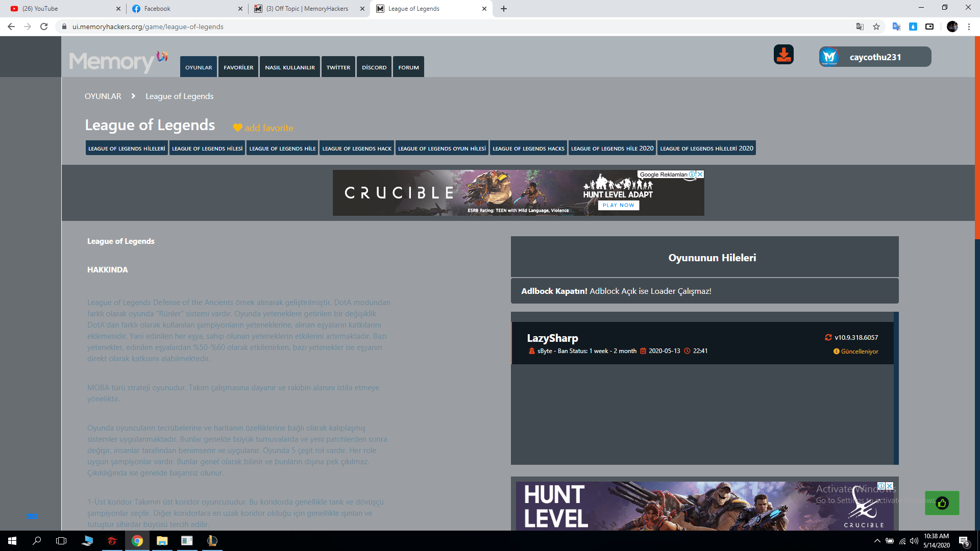Close the YouTube tab
Viewport: 980px width, 551px height.
[118, 9]
